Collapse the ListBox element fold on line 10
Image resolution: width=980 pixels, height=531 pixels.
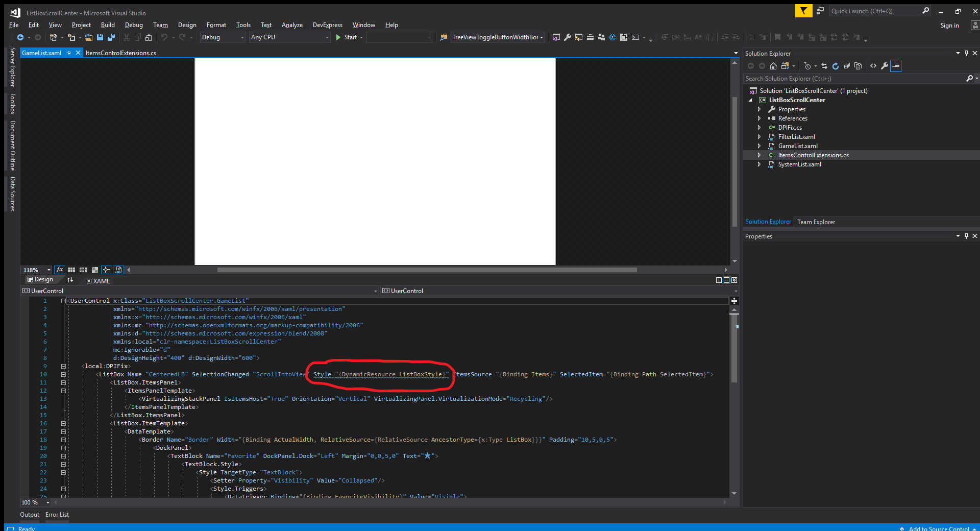click(x=63, y=374)
